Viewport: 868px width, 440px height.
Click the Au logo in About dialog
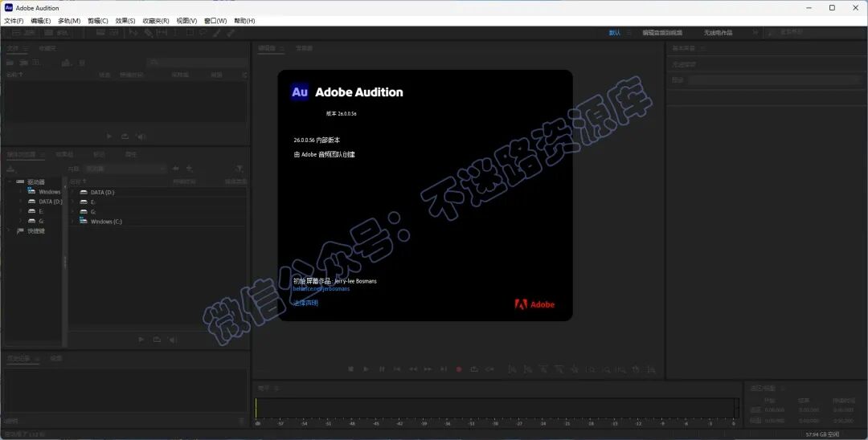[x=300, y=92]
